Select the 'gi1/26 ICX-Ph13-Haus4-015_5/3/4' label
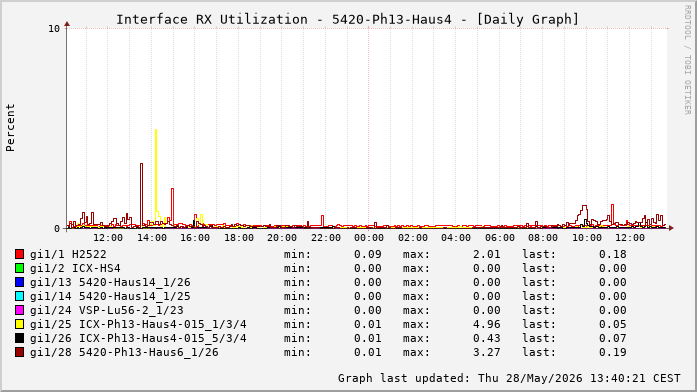The image size is (697, 392). (138, 338)
